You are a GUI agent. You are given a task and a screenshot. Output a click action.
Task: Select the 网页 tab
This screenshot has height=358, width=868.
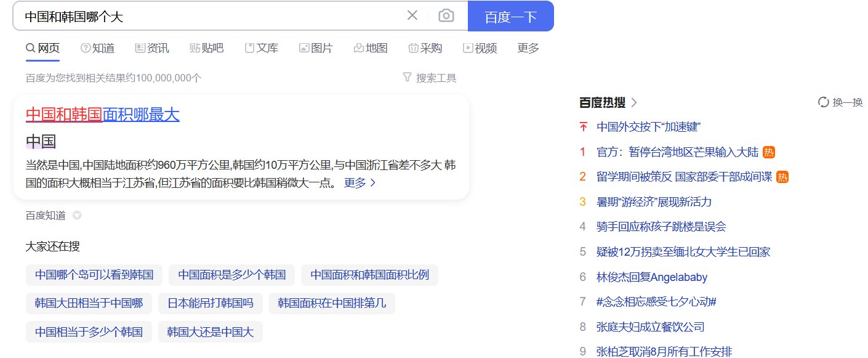coord(42,48)
